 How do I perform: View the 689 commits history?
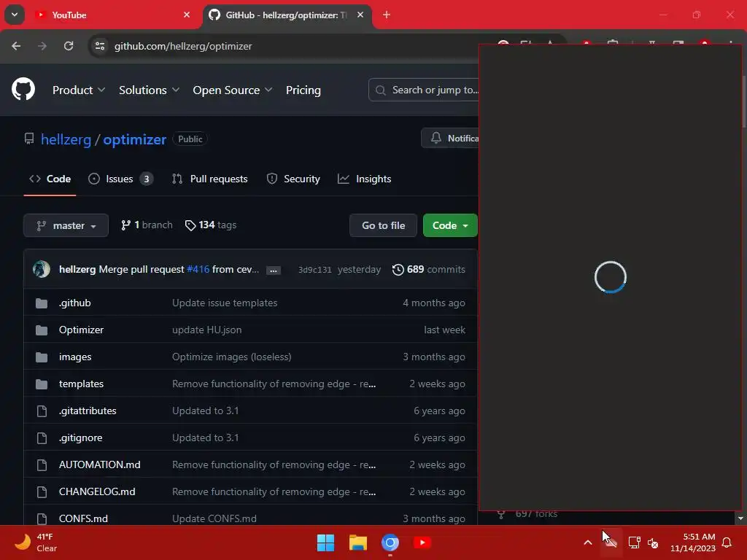429,270
